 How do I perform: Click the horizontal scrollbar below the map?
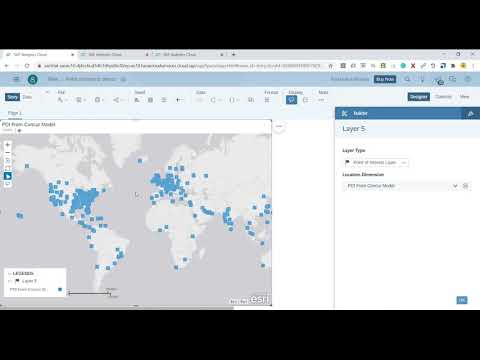117,308
